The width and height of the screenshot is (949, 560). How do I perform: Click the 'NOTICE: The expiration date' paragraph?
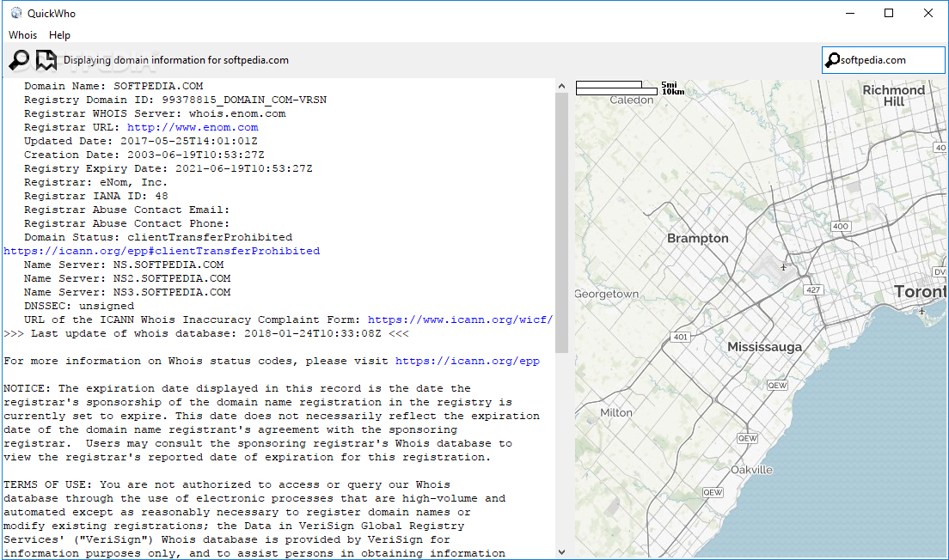(x=271, y=423)
